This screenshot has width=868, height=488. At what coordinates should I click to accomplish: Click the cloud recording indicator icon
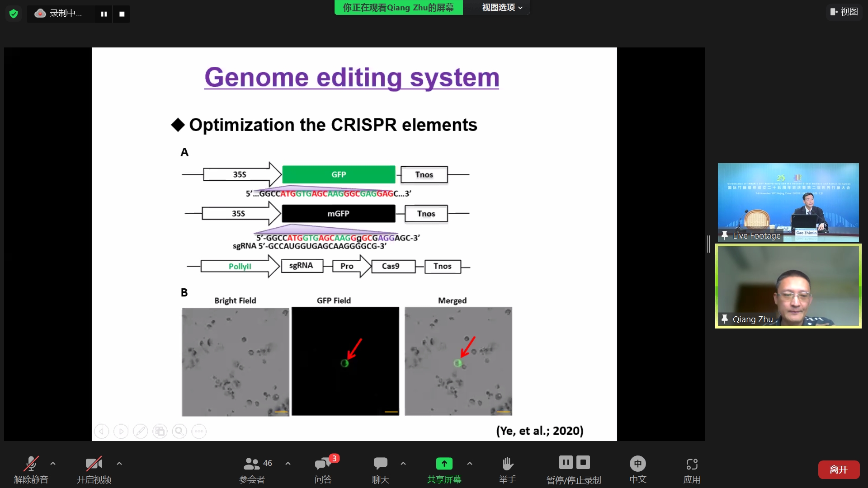[40, 13]
